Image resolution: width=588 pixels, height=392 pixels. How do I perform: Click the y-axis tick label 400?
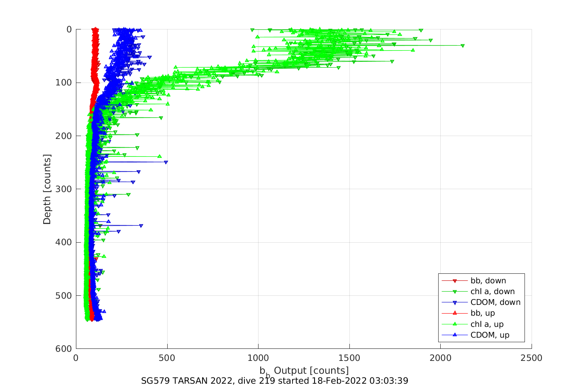(x=64, y=242)
